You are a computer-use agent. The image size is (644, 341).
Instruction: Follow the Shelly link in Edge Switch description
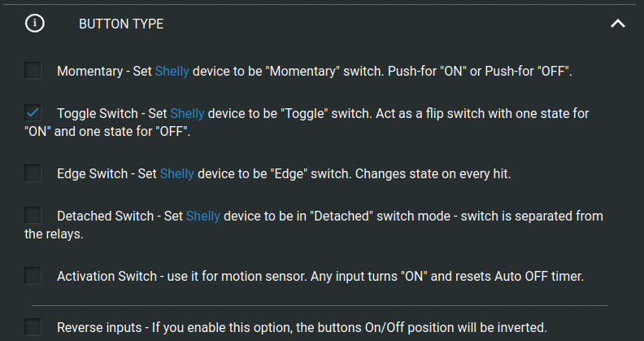(177, 174)
